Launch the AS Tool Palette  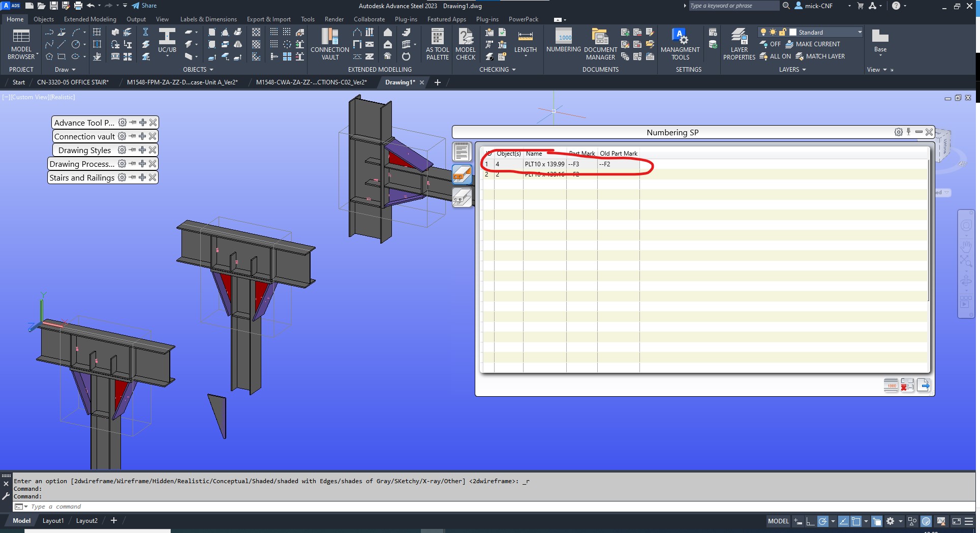point(437,44)
